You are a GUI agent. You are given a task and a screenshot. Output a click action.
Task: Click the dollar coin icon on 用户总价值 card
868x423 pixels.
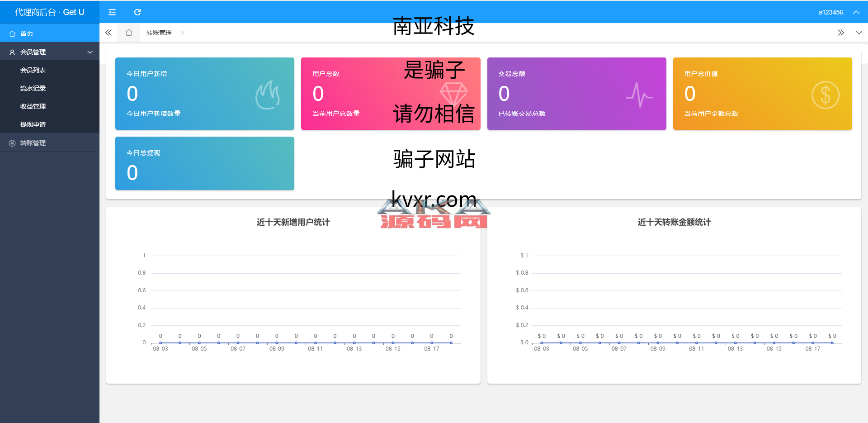[825, 95]
